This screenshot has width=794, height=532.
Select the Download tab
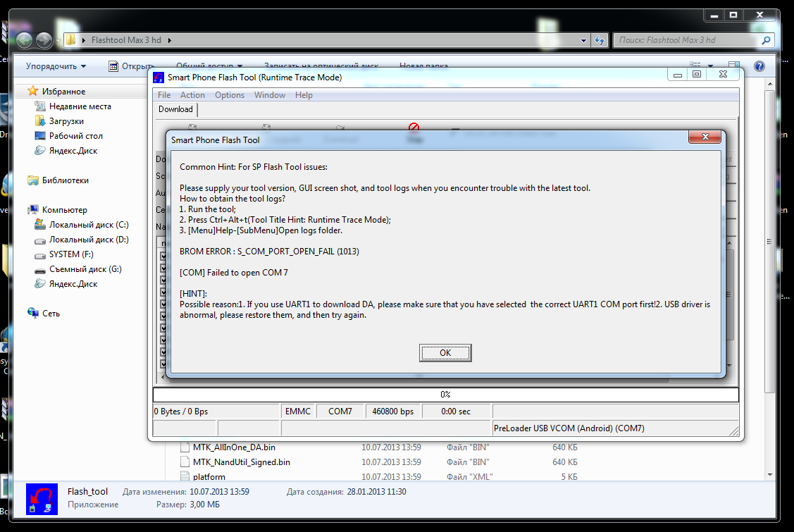pos(175,109)
